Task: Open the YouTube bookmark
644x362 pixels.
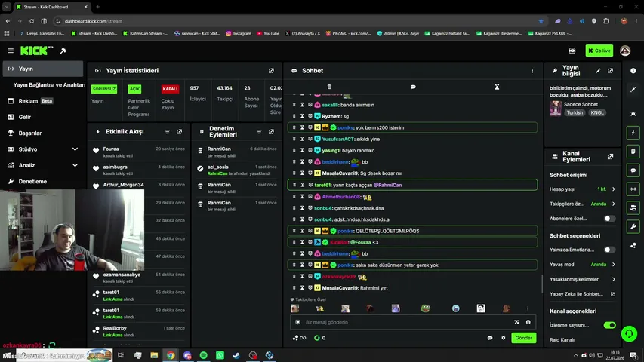Action: pos(268,34)
